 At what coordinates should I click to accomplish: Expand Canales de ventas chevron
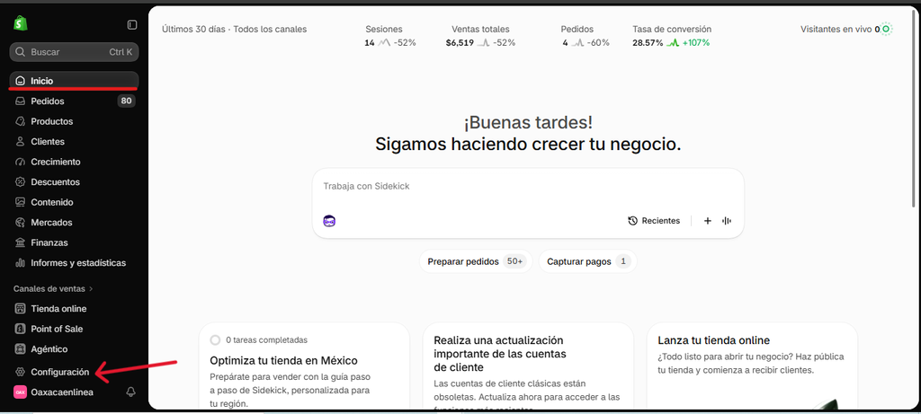[91, 289]
